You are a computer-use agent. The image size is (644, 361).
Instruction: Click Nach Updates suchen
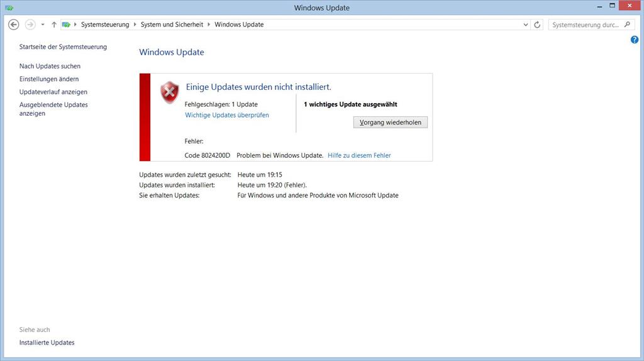[50, 66]
